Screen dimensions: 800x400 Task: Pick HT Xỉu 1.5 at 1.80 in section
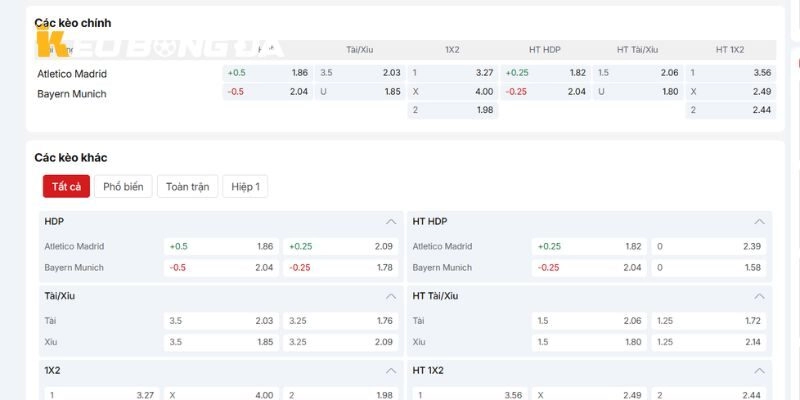pyautogui.click(x=589, y=342)
